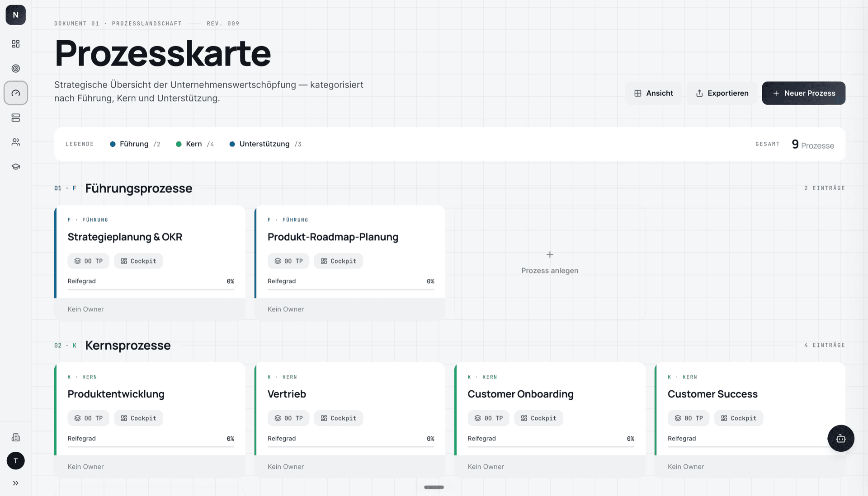Open 00 TP chip on Vertrieb card

point(288,418)
